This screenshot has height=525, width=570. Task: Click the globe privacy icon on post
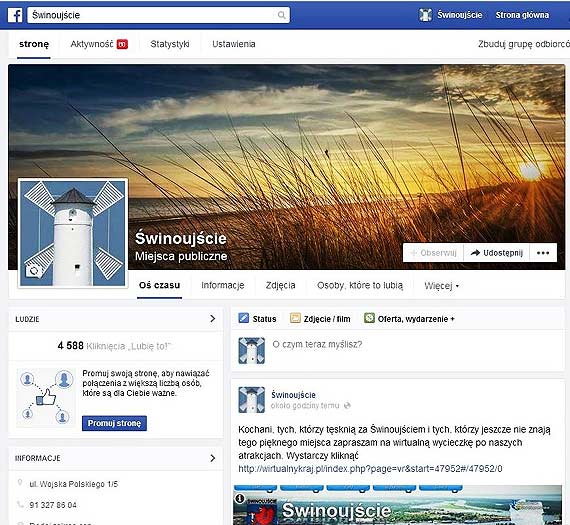[x=347, y=405]
